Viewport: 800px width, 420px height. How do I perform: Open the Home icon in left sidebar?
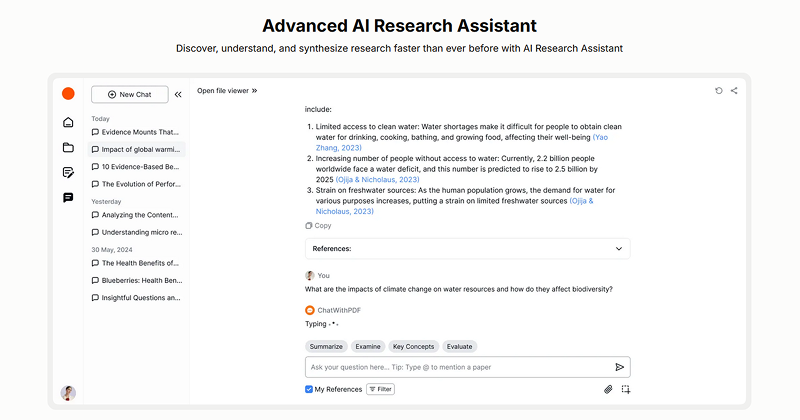pos(68,122)
